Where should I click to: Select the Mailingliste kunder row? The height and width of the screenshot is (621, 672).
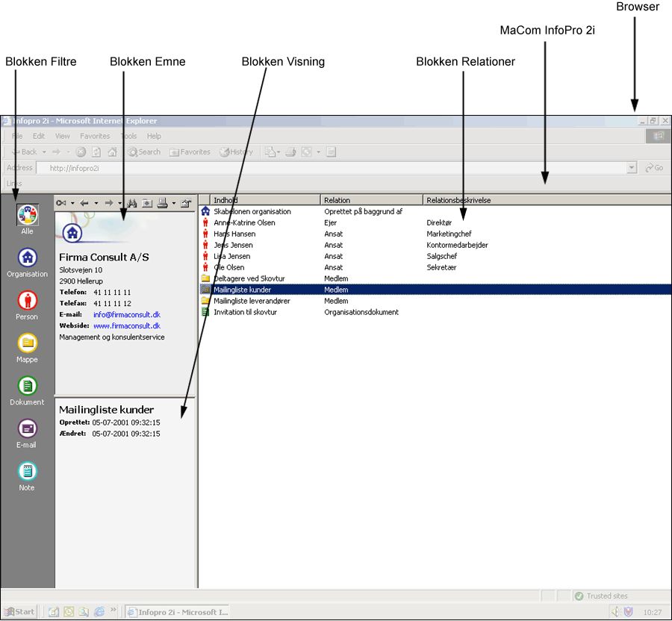[x=435, y=290]
